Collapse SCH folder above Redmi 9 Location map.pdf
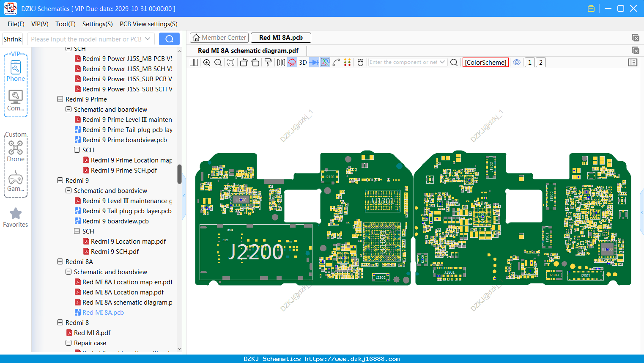 pyautogui.click(x=77, y=231)
